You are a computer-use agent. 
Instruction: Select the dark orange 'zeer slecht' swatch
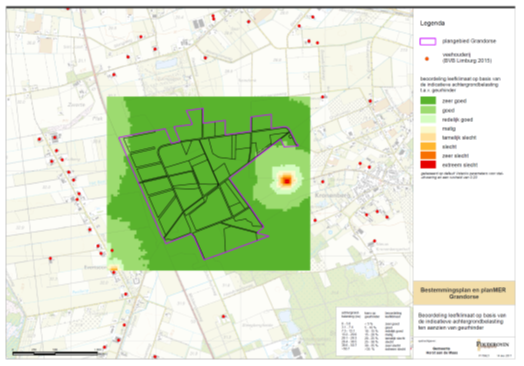click(428, 155)
